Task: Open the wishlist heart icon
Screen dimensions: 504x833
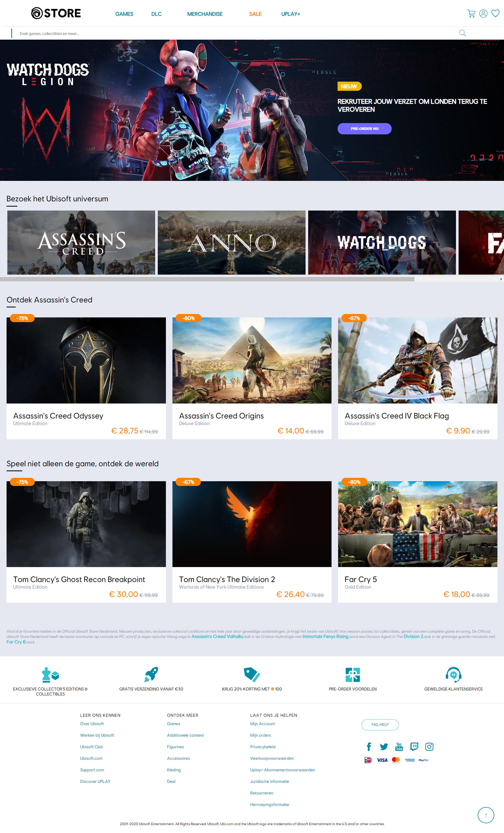Action: pos(495,14)
